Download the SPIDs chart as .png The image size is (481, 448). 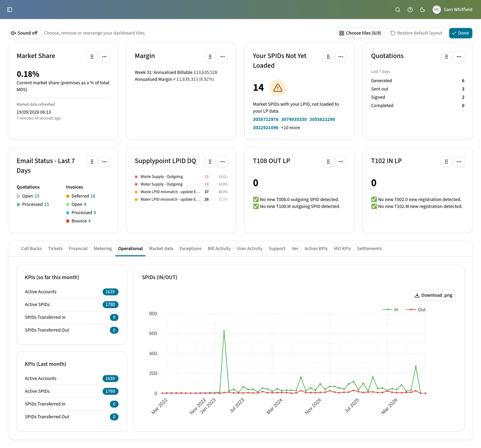click(433, 295)
